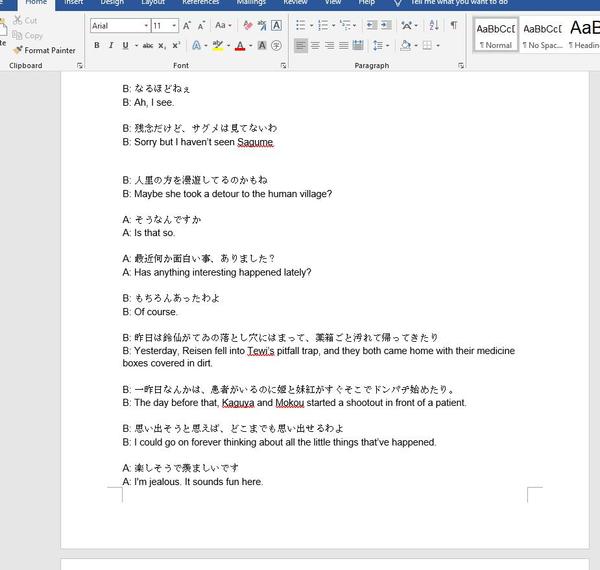The image size is (600, 570).
Task: Open the font name dropdown
Action: click(x=146, y=26)
